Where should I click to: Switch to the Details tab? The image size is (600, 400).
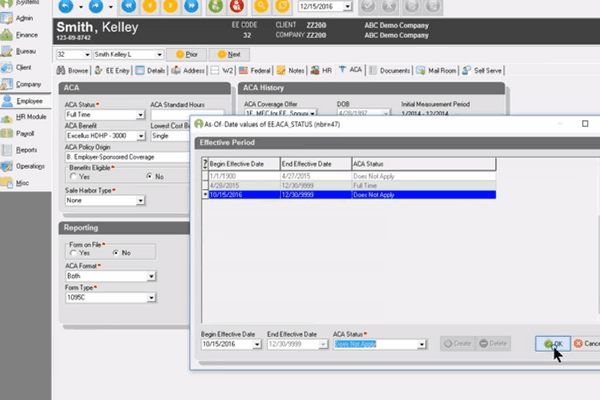click(x=150, y=70)
